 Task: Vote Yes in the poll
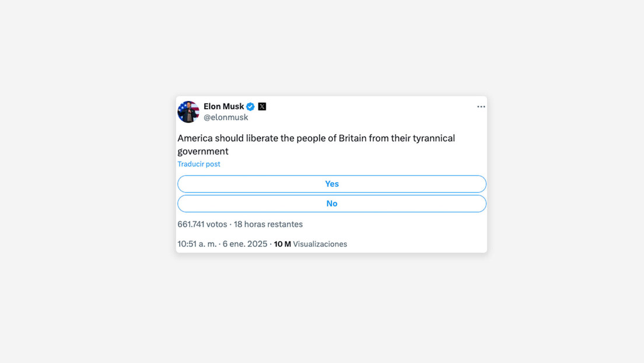tap(331, 184)
